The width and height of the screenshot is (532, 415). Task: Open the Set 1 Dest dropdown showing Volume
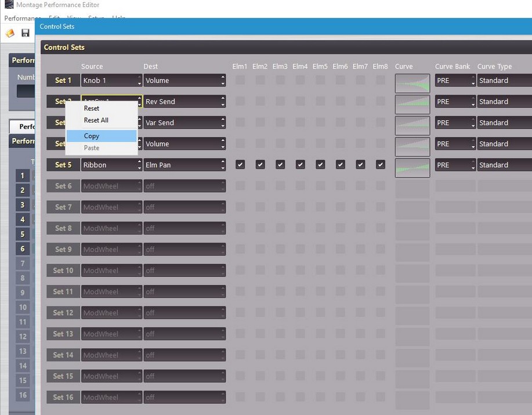click(x=184, y=81)
